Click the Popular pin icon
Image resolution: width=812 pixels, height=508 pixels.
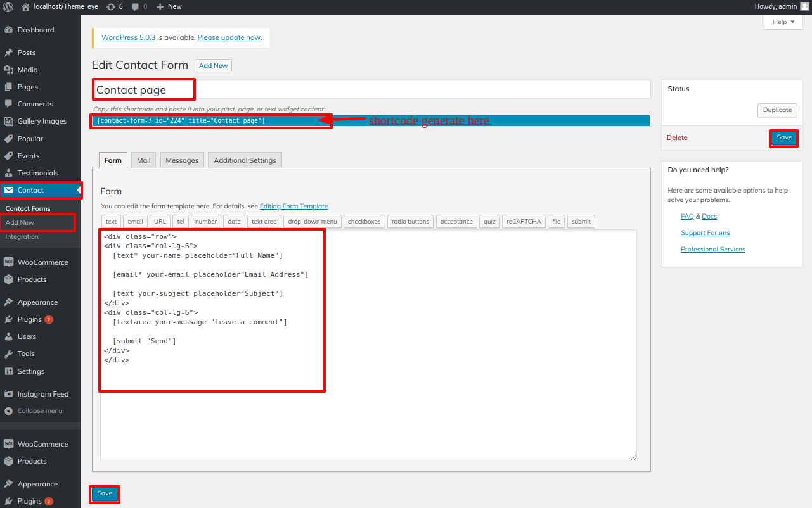click(8, 139)
